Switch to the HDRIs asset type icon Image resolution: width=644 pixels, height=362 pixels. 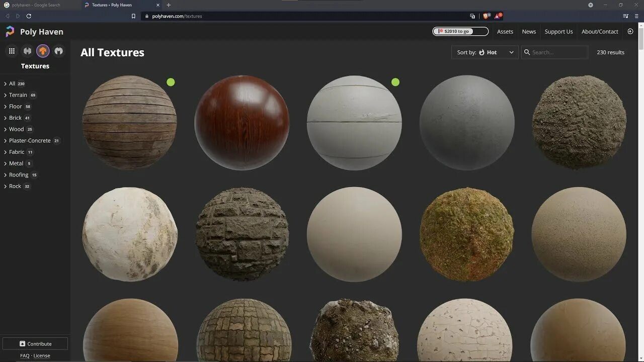(27, 51)
